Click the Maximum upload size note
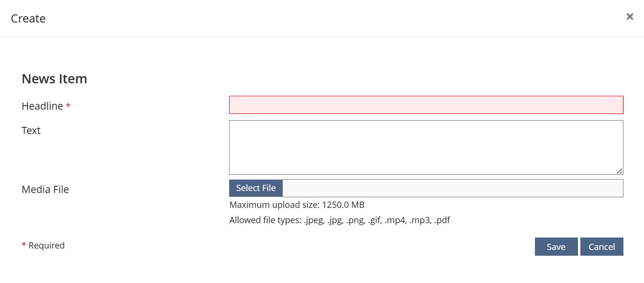This screenshot has height=283, width=644. tap(297, 205)
